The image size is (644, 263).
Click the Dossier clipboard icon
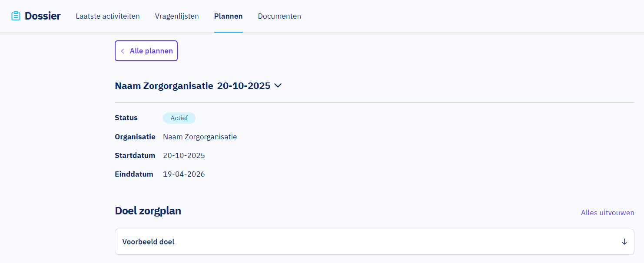pos(16,16)
